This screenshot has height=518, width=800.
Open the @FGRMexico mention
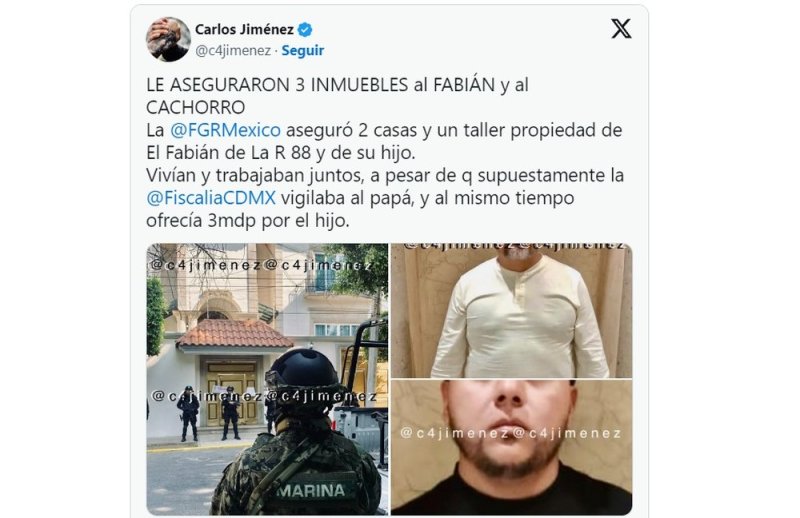[225, 130]
